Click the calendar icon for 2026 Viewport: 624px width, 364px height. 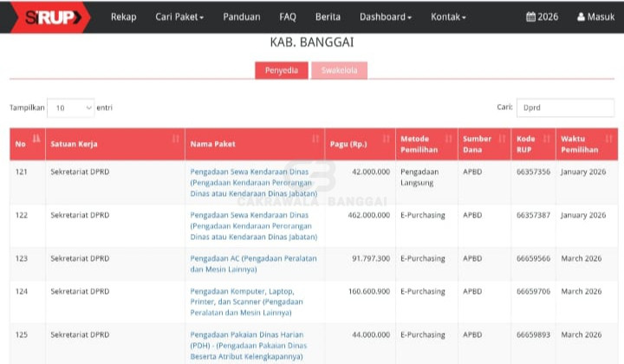531,16
